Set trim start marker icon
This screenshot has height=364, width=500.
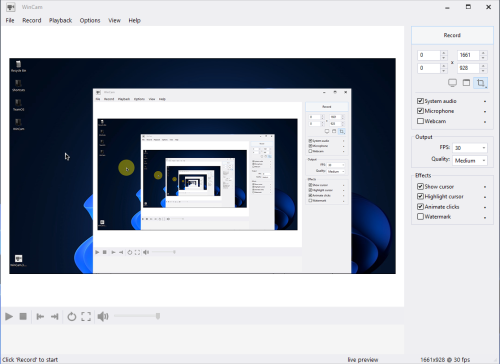tap(40, 316)
